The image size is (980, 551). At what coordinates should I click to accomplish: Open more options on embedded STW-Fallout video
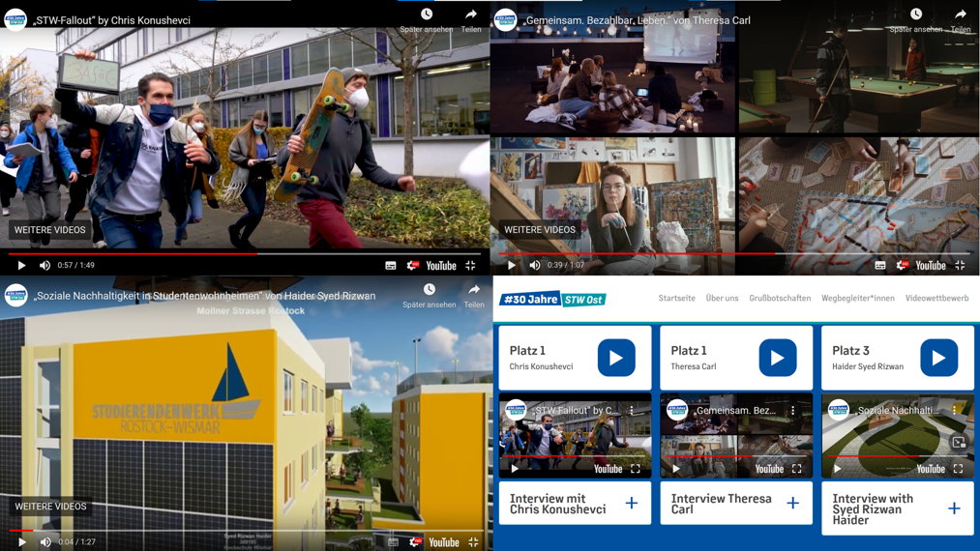[632, 411]
